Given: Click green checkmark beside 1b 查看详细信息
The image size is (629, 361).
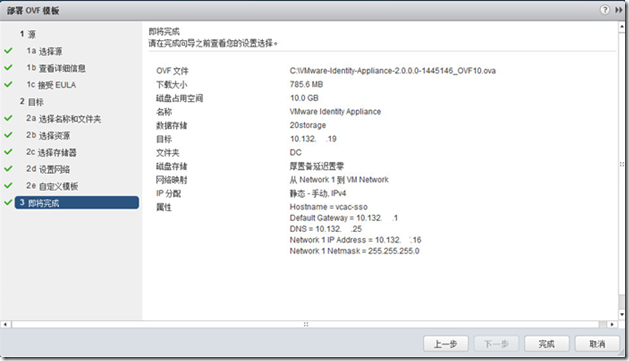Looking at the screenshot, I should pyautogui.click(x=8, y=67).
